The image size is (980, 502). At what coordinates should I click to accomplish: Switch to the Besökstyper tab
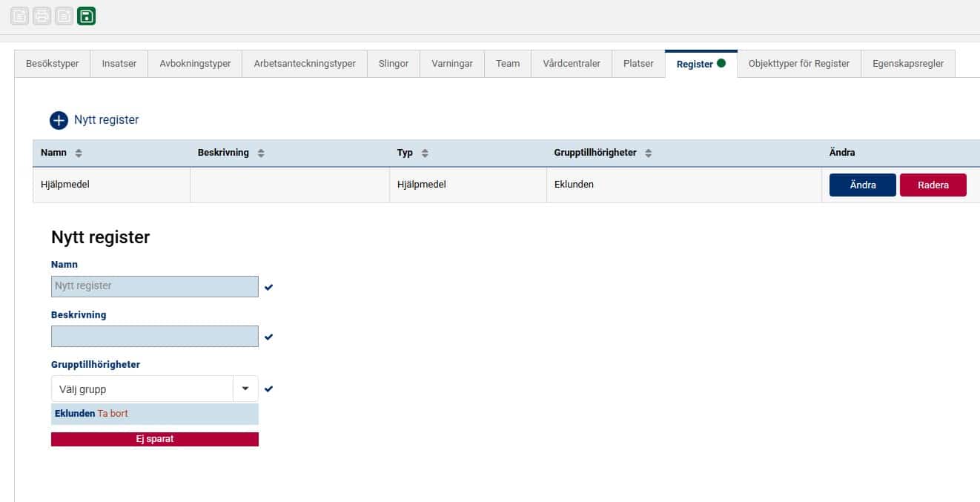(52, 64)
